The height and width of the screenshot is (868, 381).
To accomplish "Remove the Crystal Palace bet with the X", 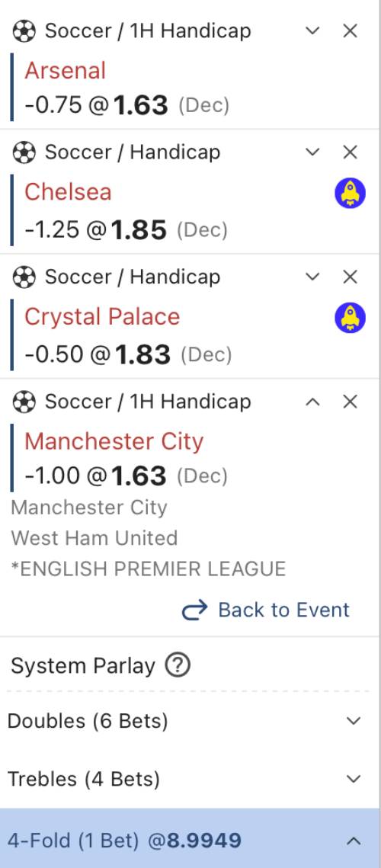I will pos(350,277).
